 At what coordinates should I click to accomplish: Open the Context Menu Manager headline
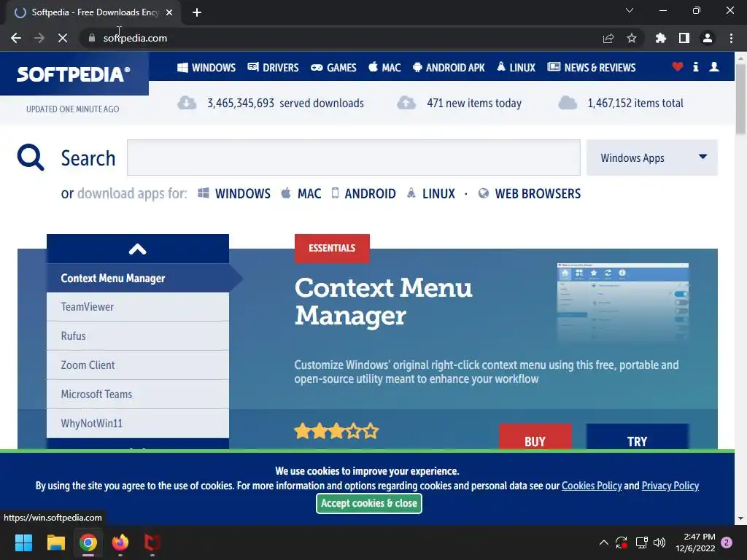click(x=384, y=301)
